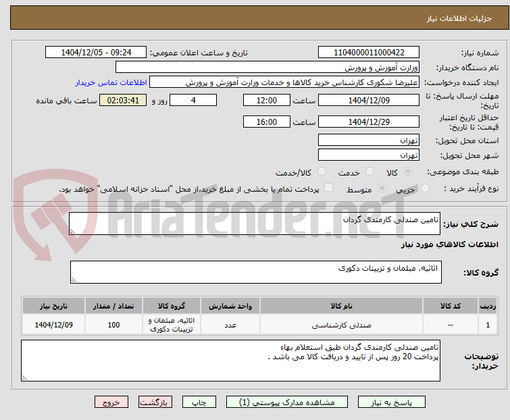The width and height of the screenshot is (510, 420).
Task: Click the delivery province field تهران
Action: (369, 140)
